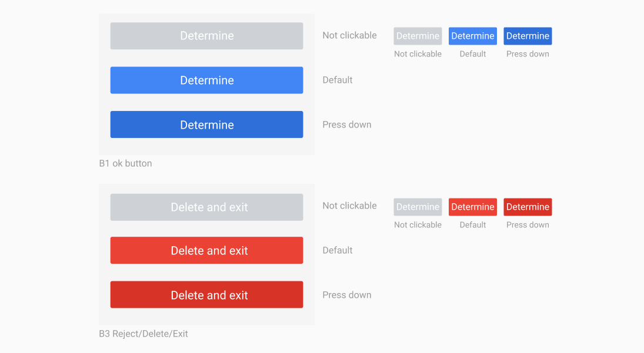Click "Not clickable" label beside gray Delete and exit

[349, 206]
